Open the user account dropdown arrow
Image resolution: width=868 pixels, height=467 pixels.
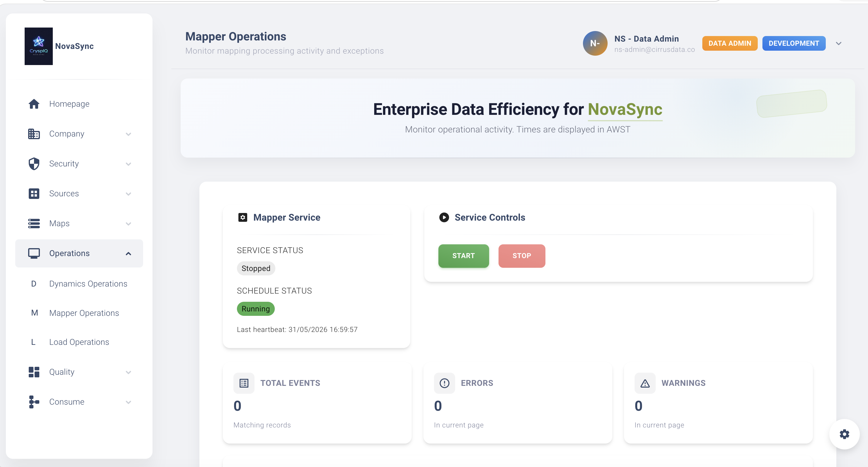[x=839, y=43]
